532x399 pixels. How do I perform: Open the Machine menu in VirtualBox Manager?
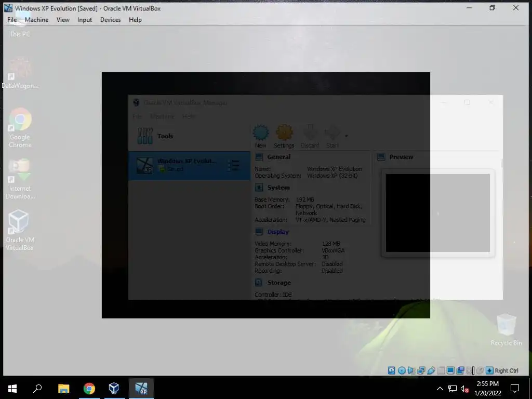[162, 116]
